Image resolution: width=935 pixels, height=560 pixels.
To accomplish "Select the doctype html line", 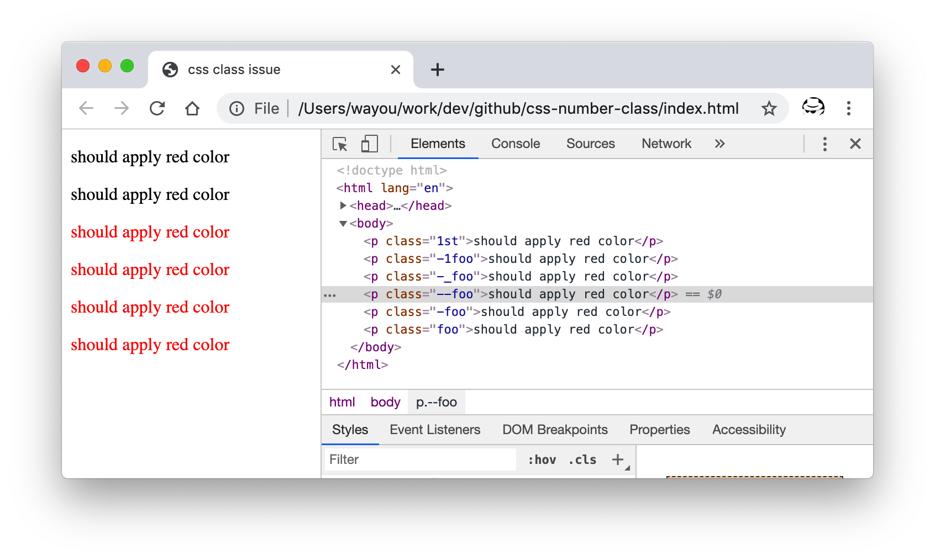I will point(392,171).
